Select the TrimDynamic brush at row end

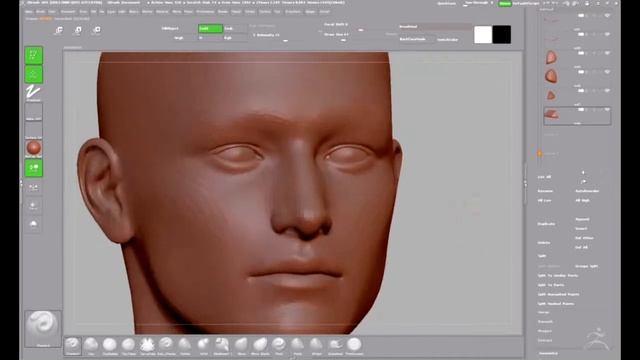[x=354, y=346]
